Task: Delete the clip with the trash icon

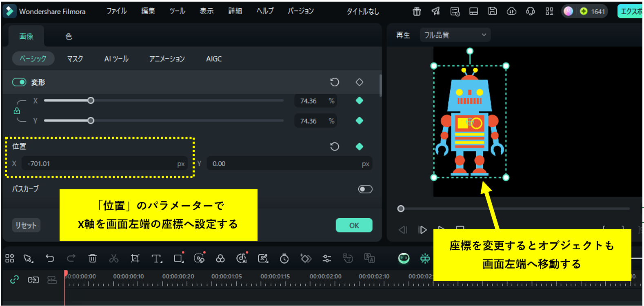Action: click(x=93, y=258)
